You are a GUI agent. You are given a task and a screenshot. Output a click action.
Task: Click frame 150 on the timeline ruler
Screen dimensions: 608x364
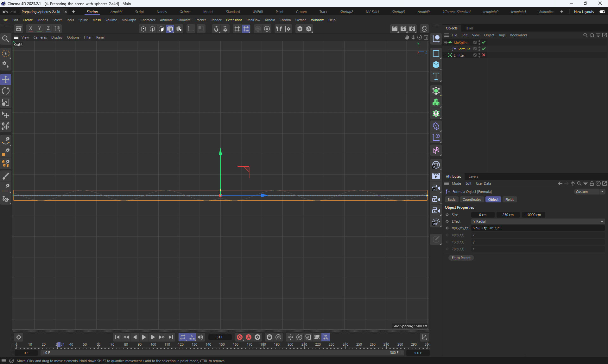click(x=222, y=345)
